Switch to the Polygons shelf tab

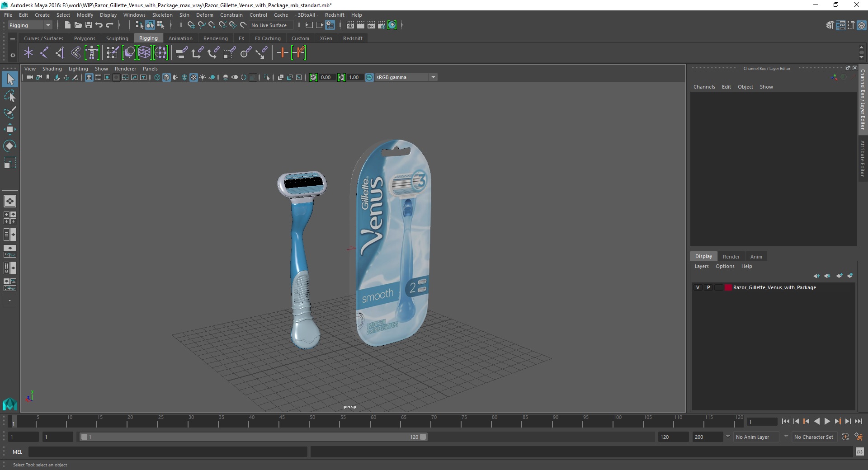click(x=85, y=38)
